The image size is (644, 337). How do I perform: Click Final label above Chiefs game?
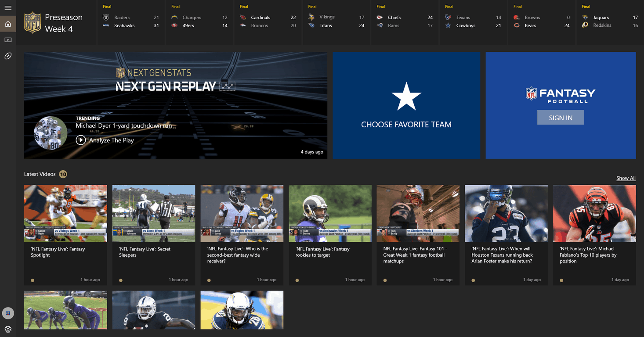coord(381,7)
